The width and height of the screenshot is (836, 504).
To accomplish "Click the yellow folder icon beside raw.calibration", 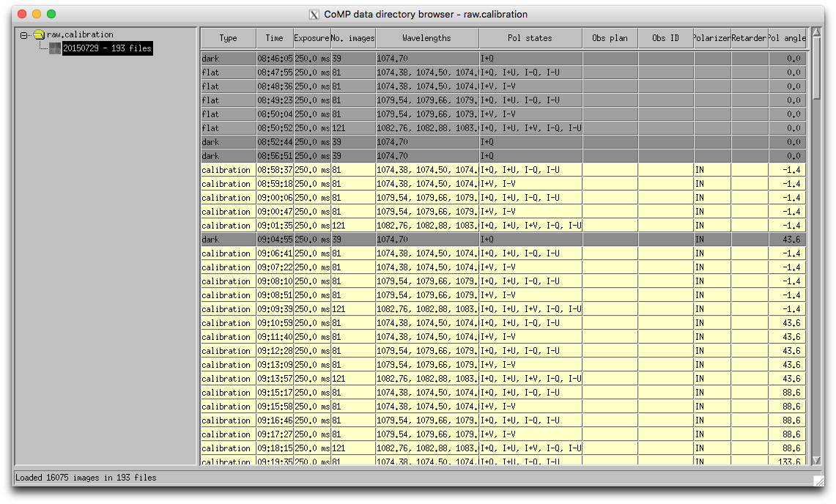I will (x=39, y=34).
